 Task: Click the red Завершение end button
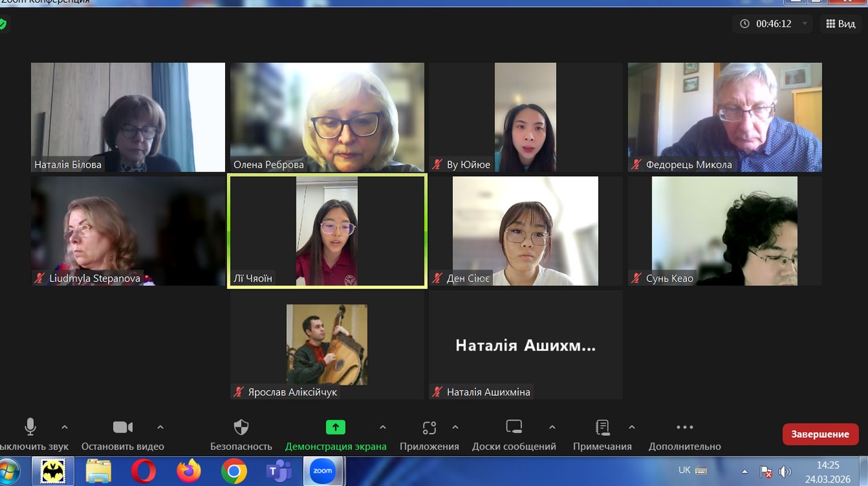click(x=820, y=434)
